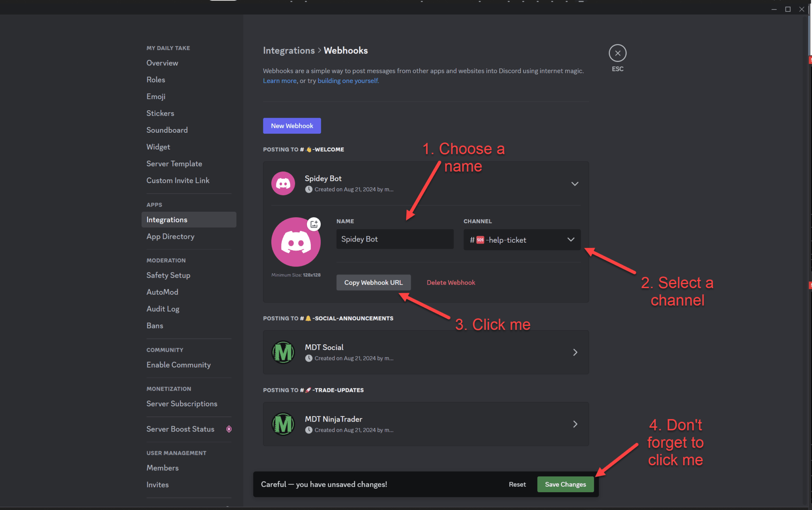
Task: Select Members under User Management
Action: (x=162, y=468)
